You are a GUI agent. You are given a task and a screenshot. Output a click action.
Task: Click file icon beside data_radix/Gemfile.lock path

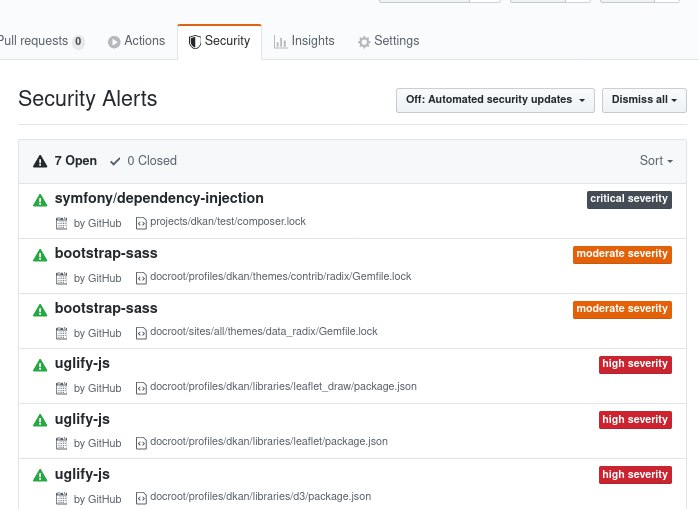(x=141, y=333)
